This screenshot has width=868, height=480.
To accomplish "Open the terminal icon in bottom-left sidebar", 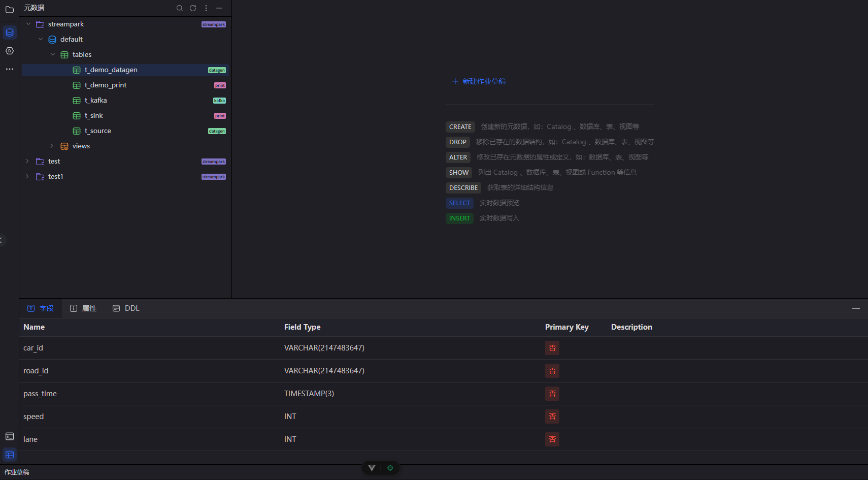I will [10, 436].
